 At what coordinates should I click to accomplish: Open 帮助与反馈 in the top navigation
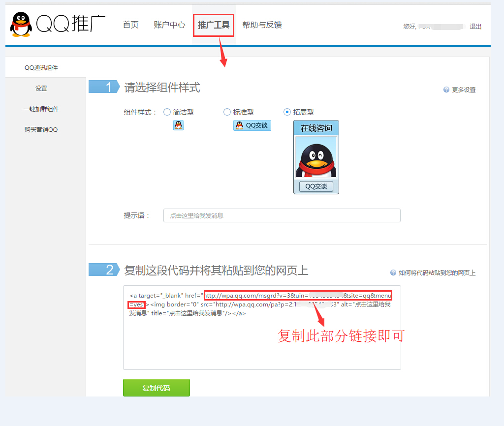pos(262,25)
